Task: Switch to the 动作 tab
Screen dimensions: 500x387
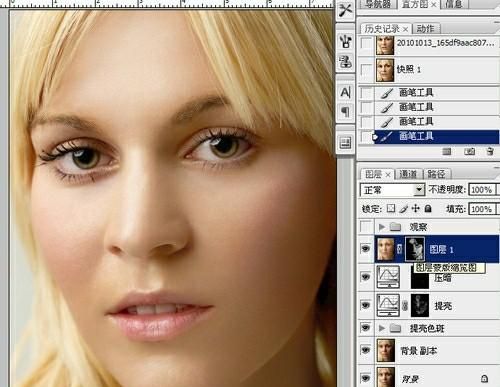Action: tap(426, 29)
